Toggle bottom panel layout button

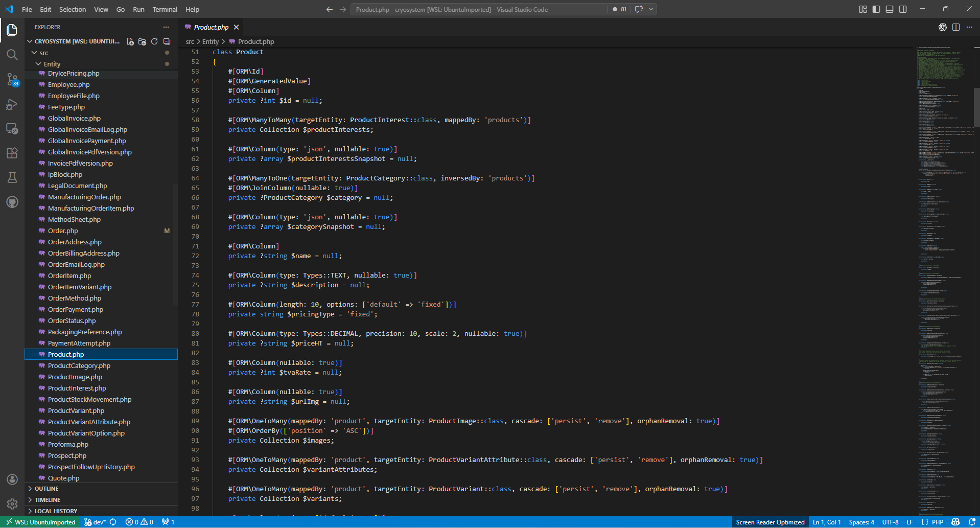[890, 9]
